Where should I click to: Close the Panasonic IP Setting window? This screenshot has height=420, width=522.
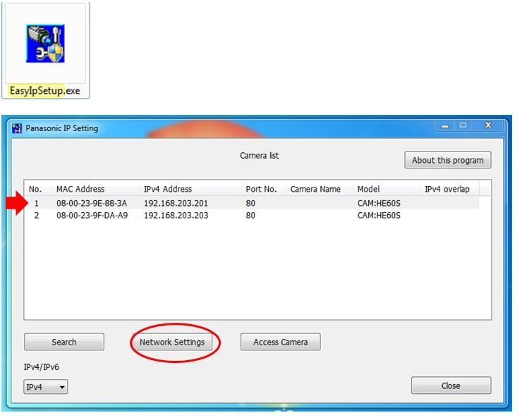click(488, 125)
